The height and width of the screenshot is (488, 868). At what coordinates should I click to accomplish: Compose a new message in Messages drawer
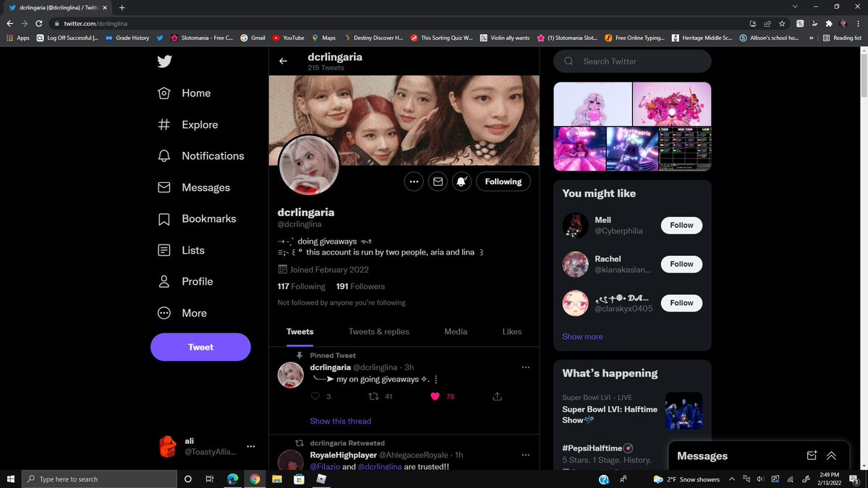(x=812, y=455)
